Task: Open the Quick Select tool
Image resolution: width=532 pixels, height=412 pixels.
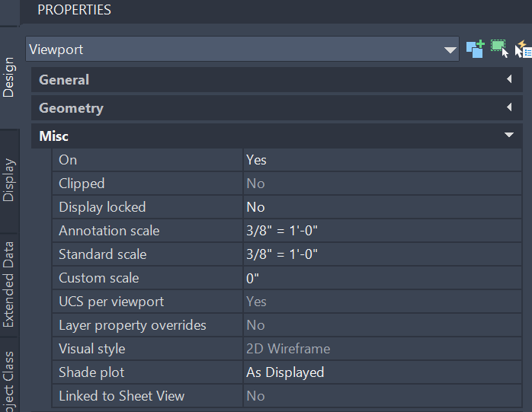Action: tap(524, 50)
